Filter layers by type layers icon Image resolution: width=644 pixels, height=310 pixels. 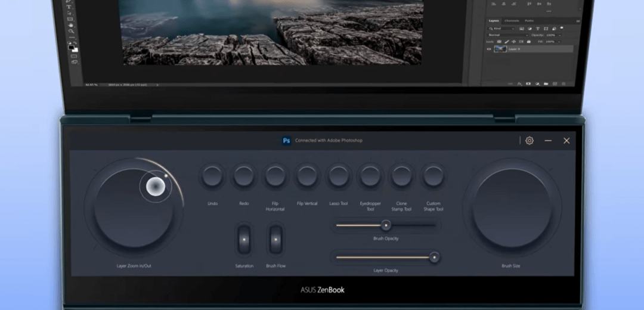(538, 29)
